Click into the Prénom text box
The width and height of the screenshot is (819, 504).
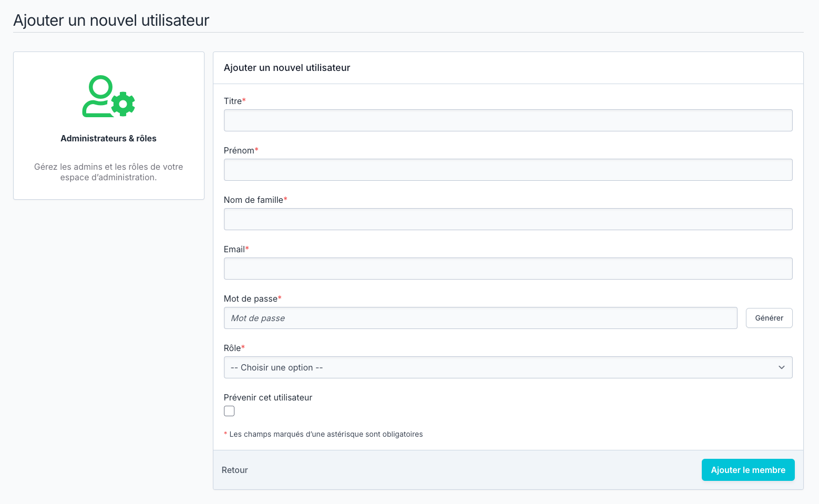tap(508, 170)
